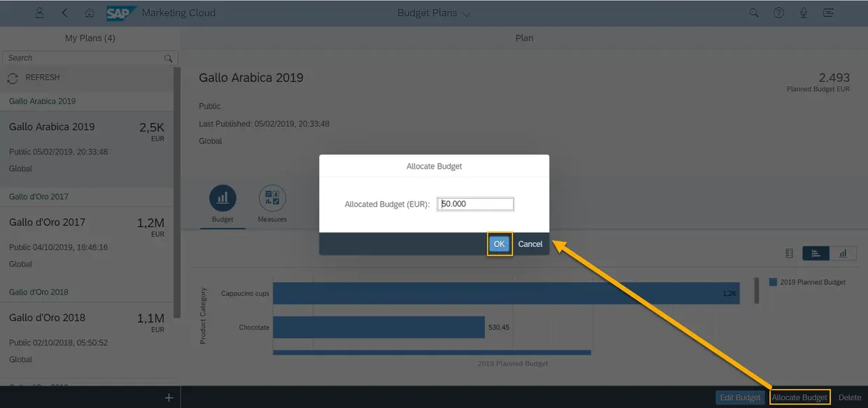Go back with the left arrow
The width and height of the screenshot is (868, 408).
click(65, 13)
